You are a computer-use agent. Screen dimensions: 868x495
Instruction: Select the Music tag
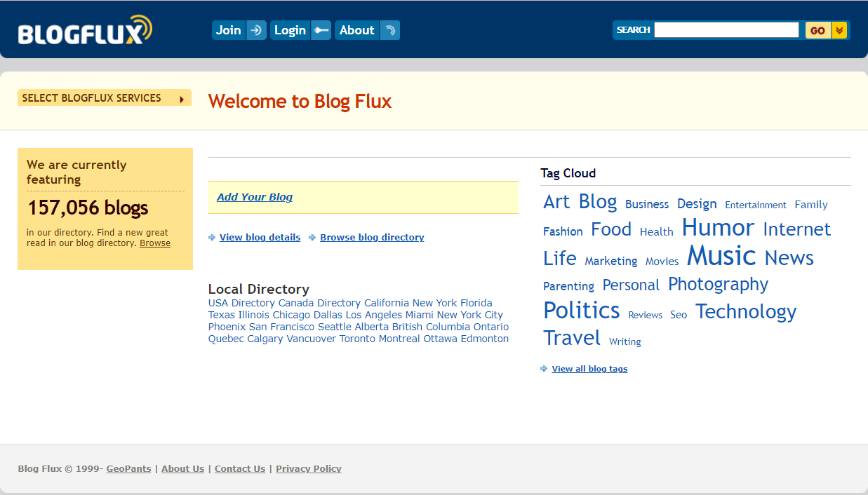point(721,255)
